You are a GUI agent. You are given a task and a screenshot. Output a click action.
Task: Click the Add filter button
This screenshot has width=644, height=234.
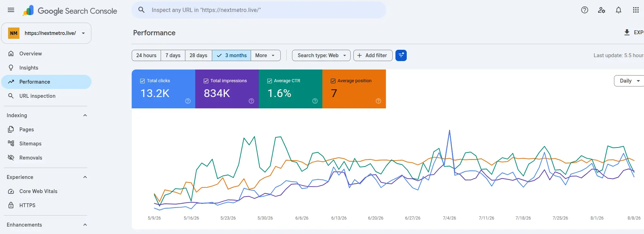tap(373, 55)
